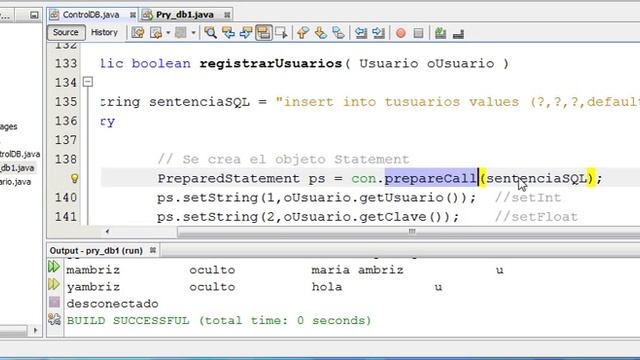Click the Last Edit navigation icon
Image resolution: width=640 pixels, height=360 pixels.
click(x=138, y=33)
